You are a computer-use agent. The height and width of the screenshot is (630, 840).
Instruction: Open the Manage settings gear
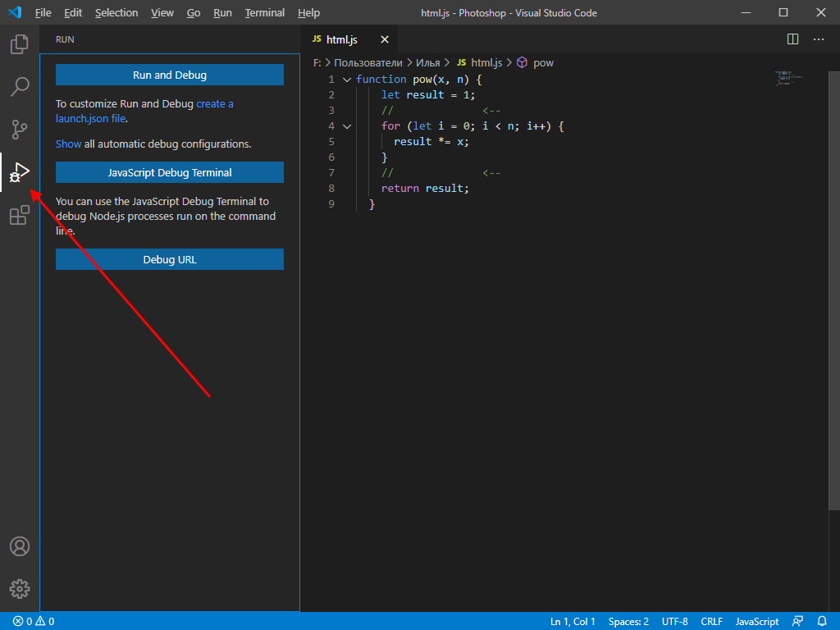pyautogui.click(x=18, y=589)
